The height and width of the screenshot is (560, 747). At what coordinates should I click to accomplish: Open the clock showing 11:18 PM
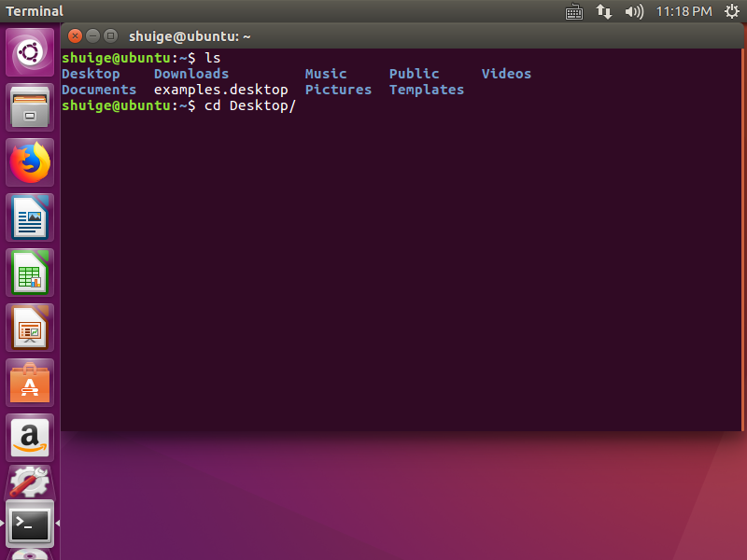(684, 11)
